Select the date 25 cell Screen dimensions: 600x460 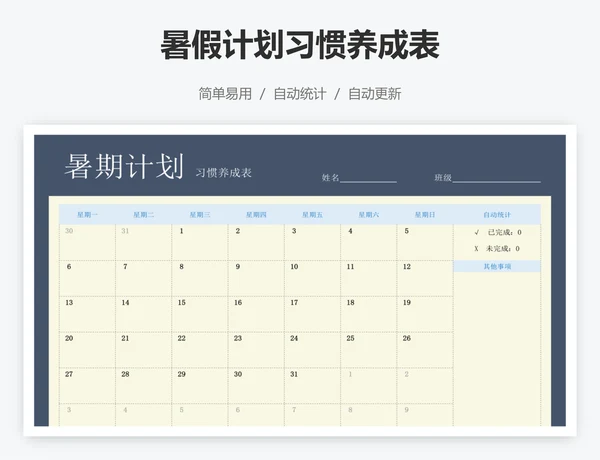368,350
